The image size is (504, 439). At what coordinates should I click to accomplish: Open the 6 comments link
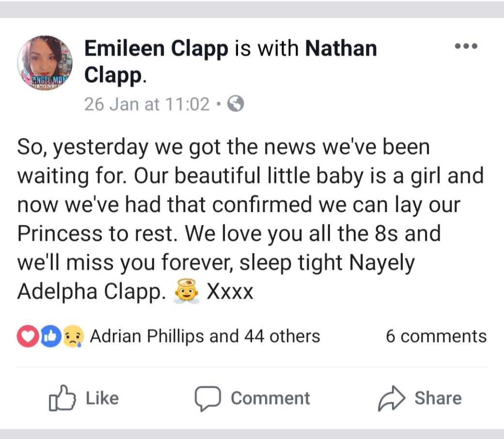[436, 336]
